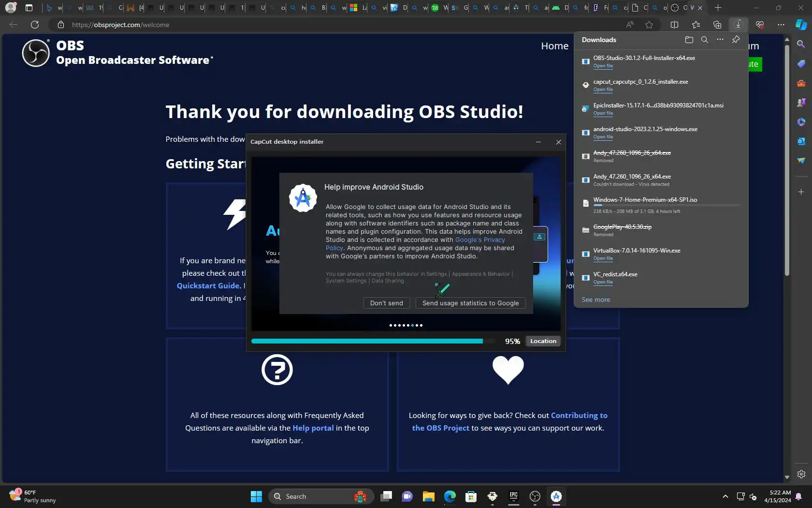Open File Explorer from the taskbar
The image size is (812, 508).
(x=429, y=496)
